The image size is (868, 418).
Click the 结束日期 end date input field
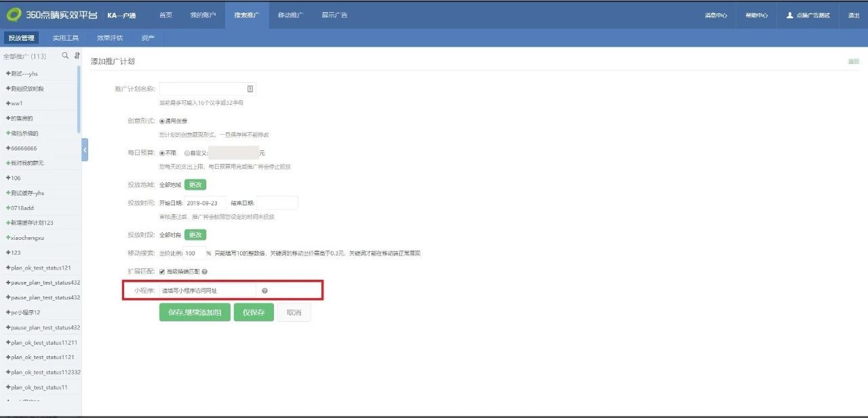[x=277, y=203]
